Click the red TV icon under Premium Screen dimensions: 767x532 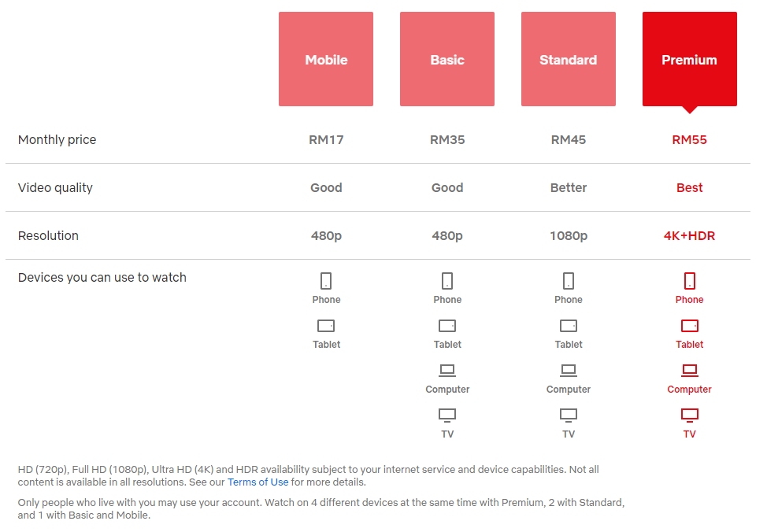pos(690,415)
